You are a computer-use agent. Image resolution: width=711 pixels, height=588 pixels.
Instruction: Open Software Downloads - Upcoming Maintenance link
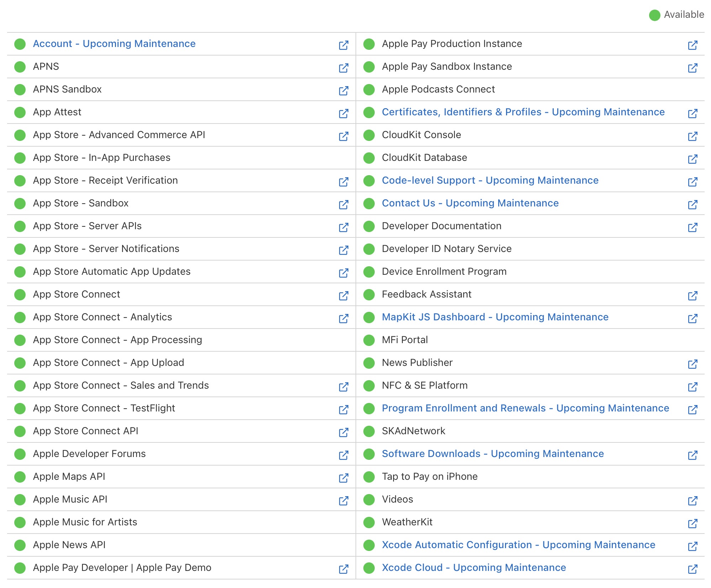coord(493,454)
